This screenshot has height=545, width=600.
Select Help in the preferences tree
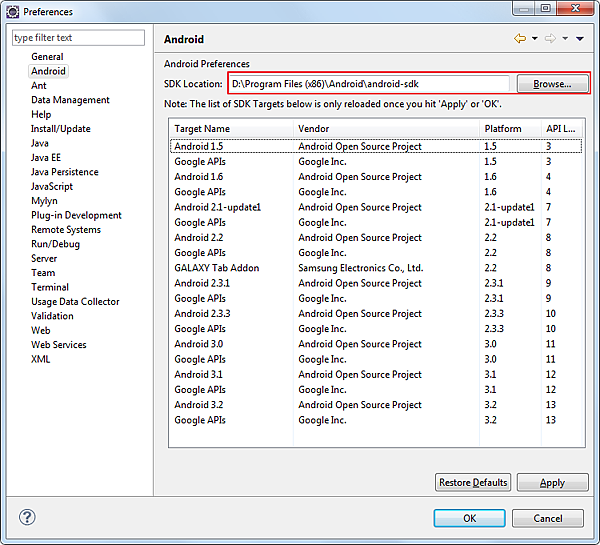41,114
